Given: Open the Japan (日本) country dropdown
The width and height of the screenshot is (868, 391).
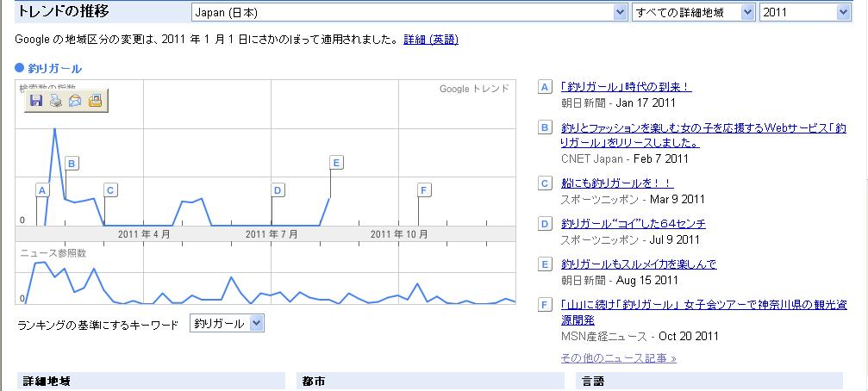Looking at the screenshot, I should 409,13.
